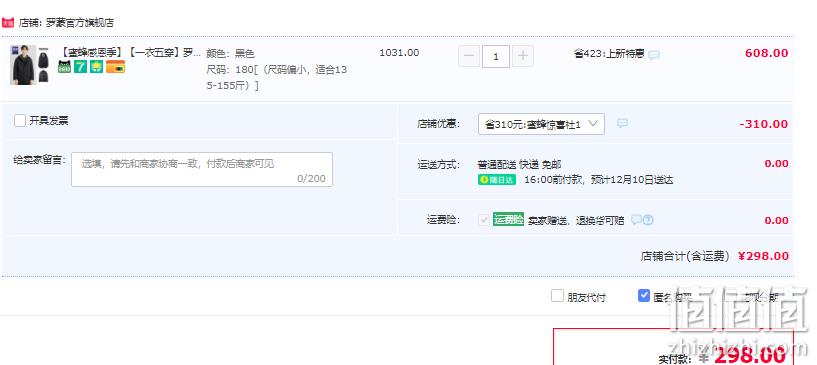
Task: Click the green 隔日达 delivery badge
Action: [497, 180]
